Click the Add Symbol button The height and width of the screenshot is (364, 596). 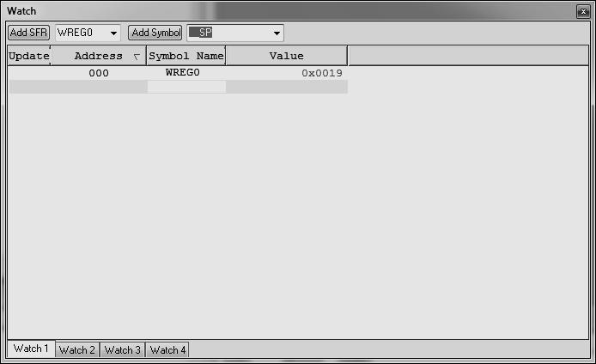(x=155, y=33)
